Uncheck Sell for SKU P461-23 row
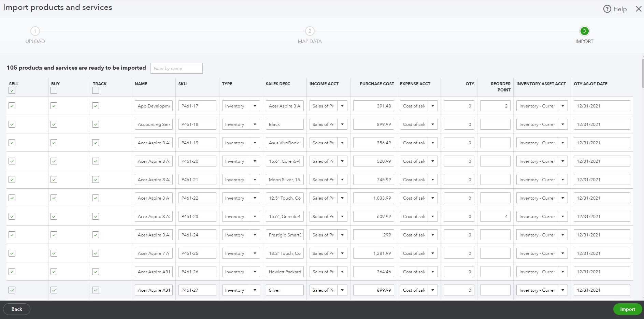Viewport: 644px width, 319px height. pos(12,216)
